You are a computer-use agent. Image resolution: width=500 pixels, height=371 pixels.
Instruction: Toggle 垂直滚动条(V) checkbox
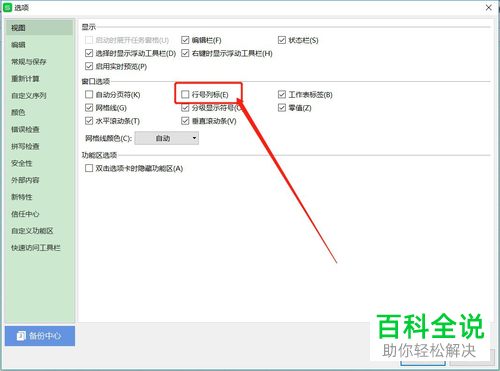pos(185,121)
